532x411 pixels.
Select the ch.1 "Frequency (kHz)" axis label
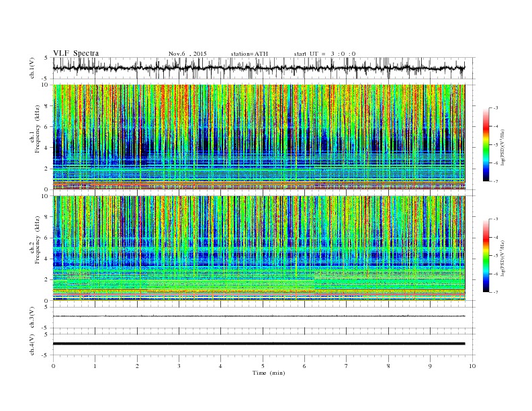pyautogui.click(x=38, y=129)
